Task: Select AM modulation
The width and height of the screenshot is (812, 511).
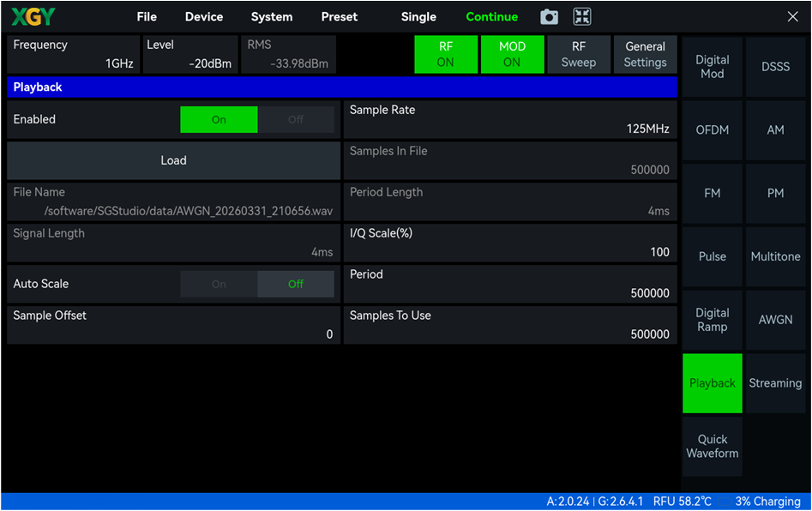Action: tap(775, 130)
